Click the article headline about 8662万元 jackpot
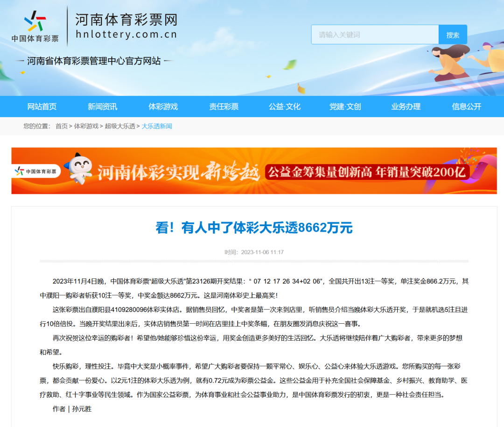Image resolution: width=504 pixels, height=427 pixels. pyautogui.click(x=252, y=228)
